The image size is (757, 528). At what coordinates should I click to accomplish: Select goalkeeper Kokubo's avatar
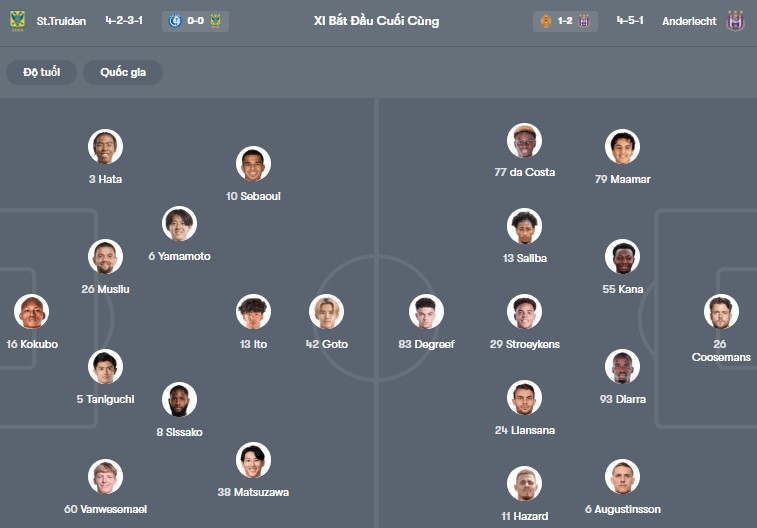[x=31, y=312]
